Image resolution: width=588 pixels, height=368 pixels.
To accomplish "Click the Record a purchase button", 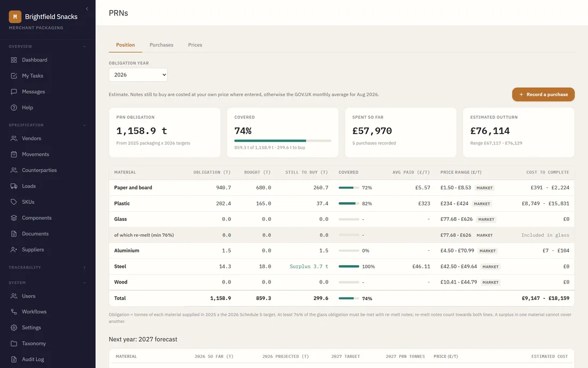I will tap(543, 95).
